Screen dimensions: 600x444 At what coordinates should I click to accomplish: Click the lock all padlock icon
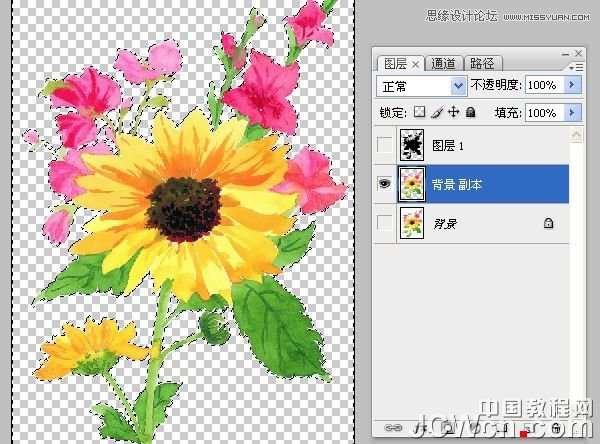[x=469, y=114]
